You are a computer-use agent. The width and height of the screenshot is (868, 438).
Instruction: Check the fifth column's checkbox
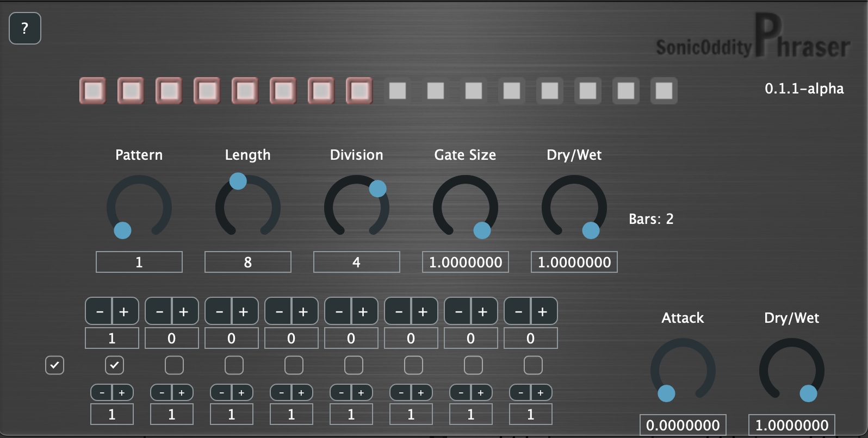coord(354,365)
